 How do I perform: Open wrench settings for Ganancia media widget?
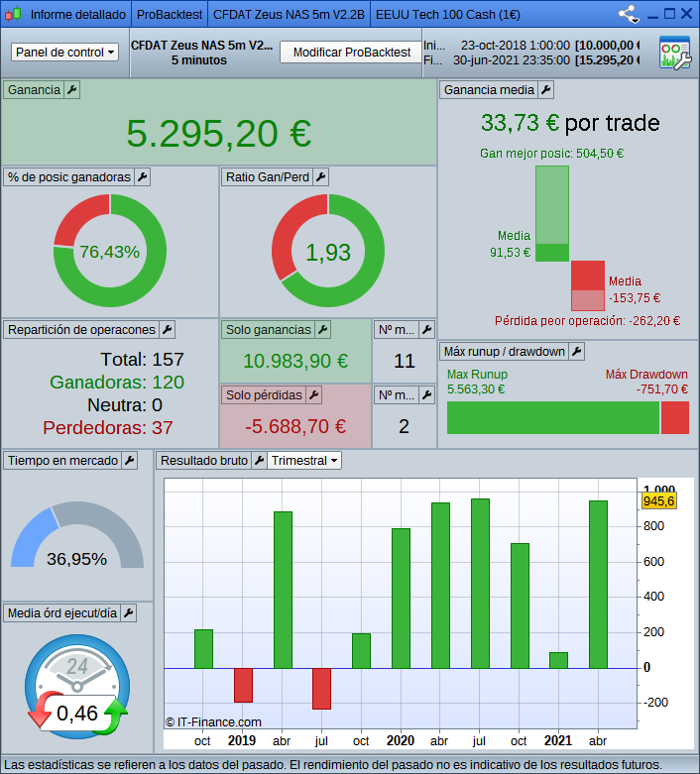pyautogui.click(x=546, y=90)
